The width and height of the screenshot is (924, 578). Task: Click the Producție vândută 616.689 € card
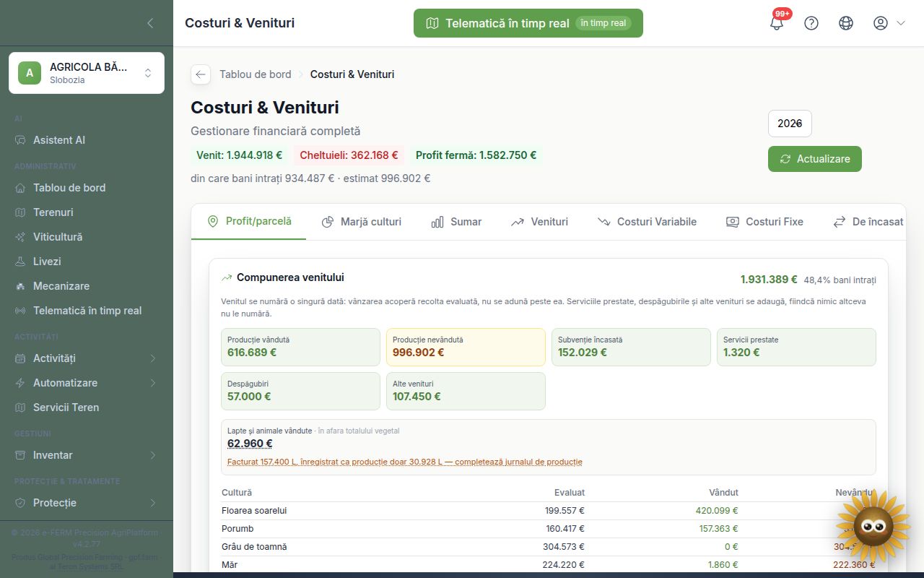coord(300,348)
